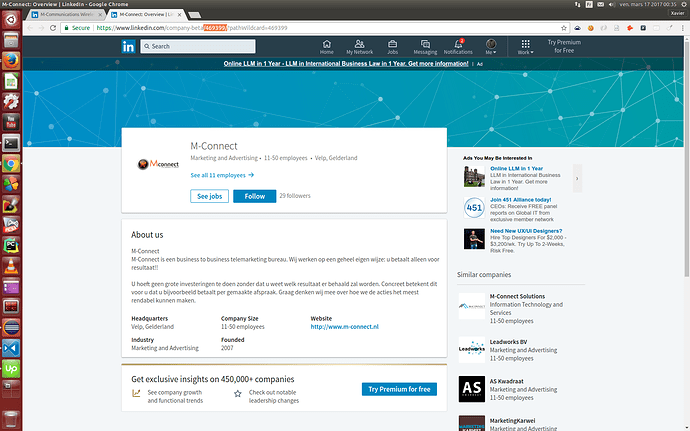
Task: Open system settings gear in top panel
Action: pyautogui.click(x=684, y=4)
